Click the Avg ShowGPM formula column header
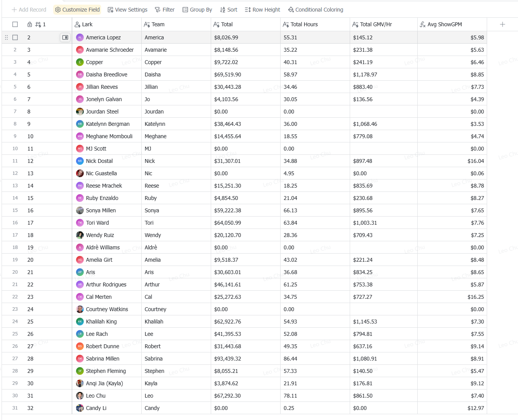518x420 pixels. [x=444, y=24]
